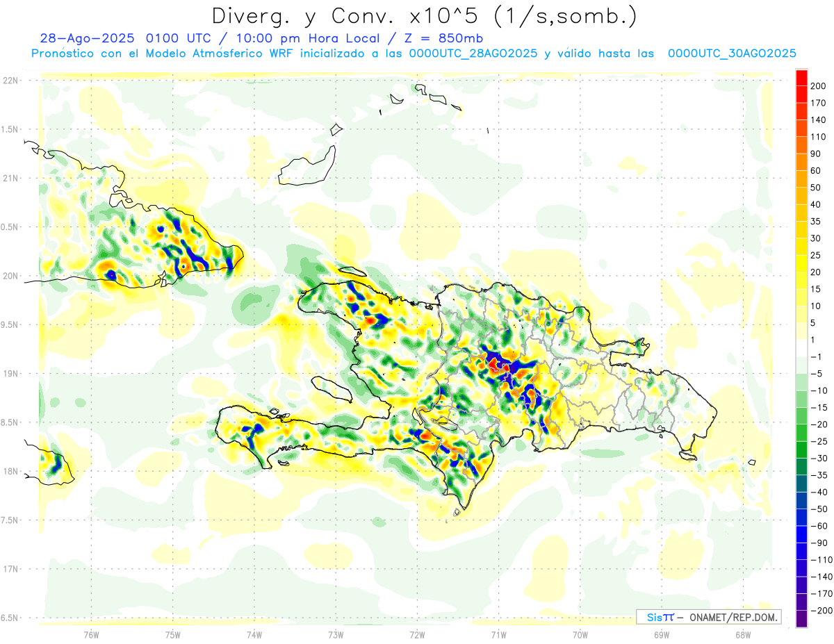834x644 pixels.
Task: Select the '17N' latitude label
Action: (x=10, y=569)
